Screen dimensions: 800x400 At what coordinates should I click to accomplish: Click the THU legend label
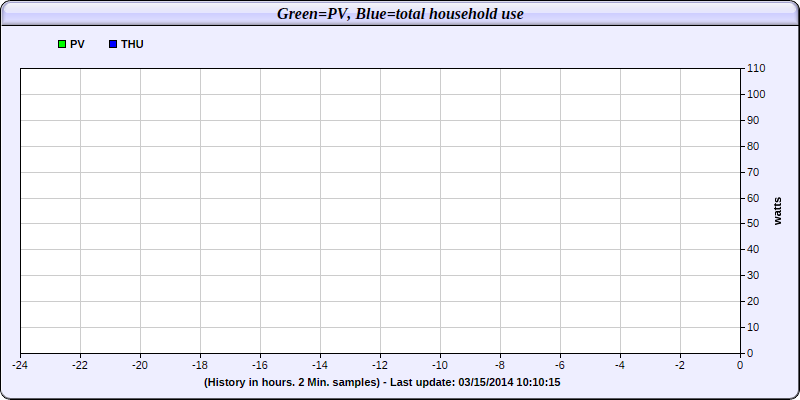132,44
